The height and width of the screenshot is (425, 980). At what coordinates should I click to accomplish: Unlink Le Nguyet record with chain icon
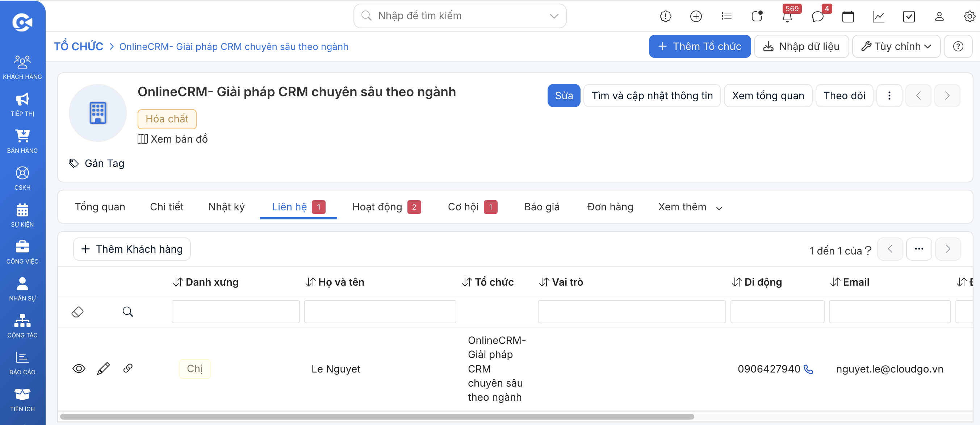[128, 368]
